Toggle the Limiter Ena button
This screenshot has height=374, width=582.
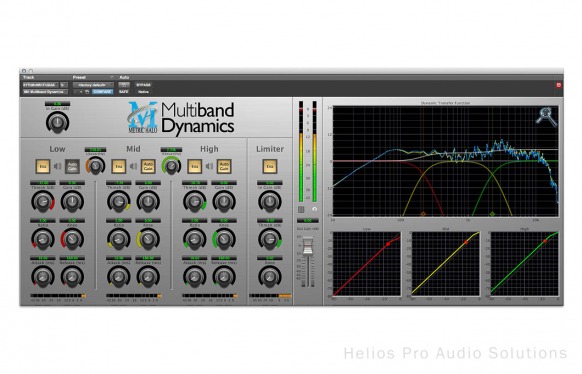point(270,166)
